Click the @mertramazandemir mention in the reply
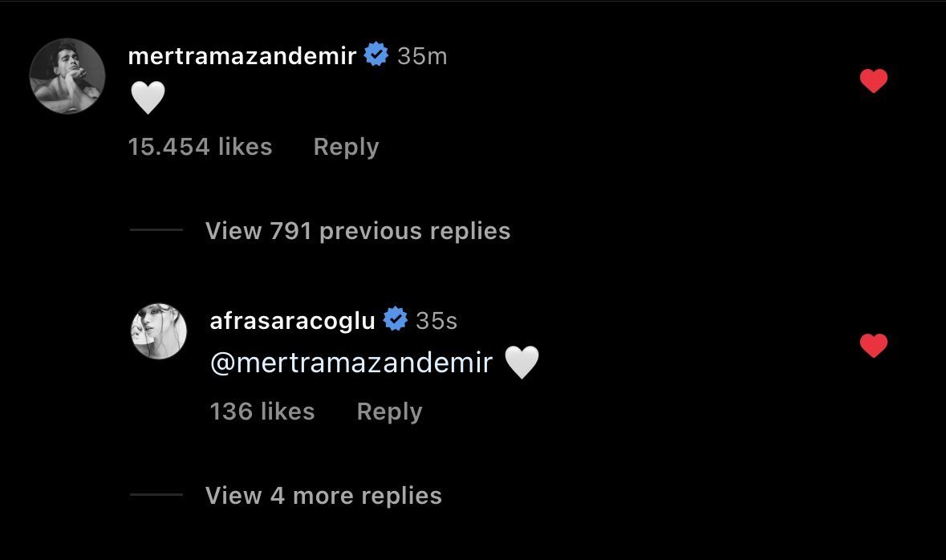 (351, 363)
